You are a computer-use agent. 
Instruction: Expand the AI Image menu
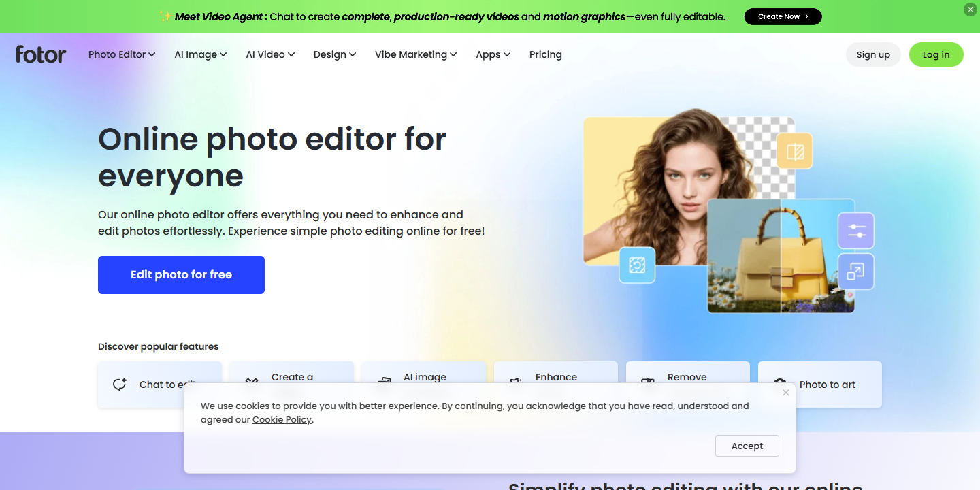(x=201, y=54)
